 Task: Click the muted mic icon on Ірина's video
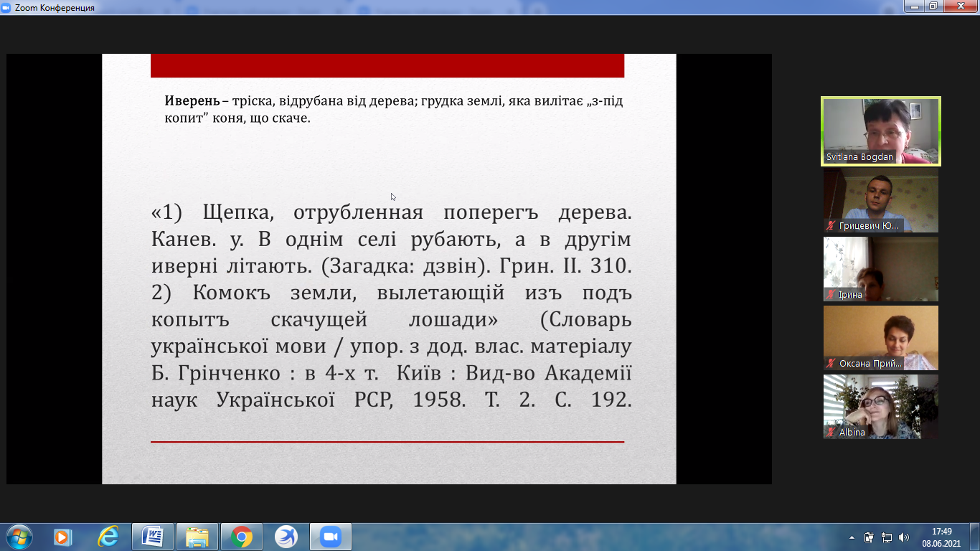pyautogui.click(x=831, y=295)
